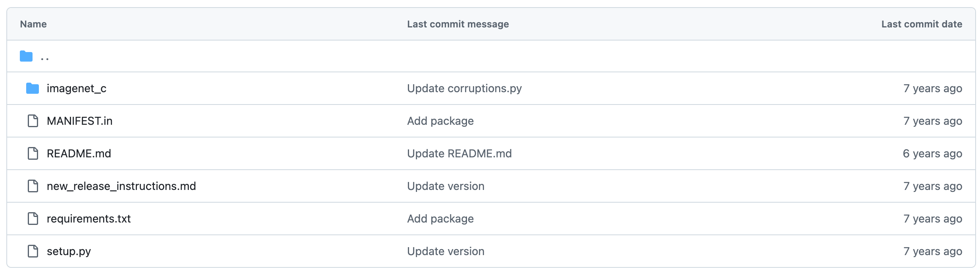Open the MANIFEST.in file
This screenshot has width=980, height=271.
pyautogui.click(x=80, y=121)
